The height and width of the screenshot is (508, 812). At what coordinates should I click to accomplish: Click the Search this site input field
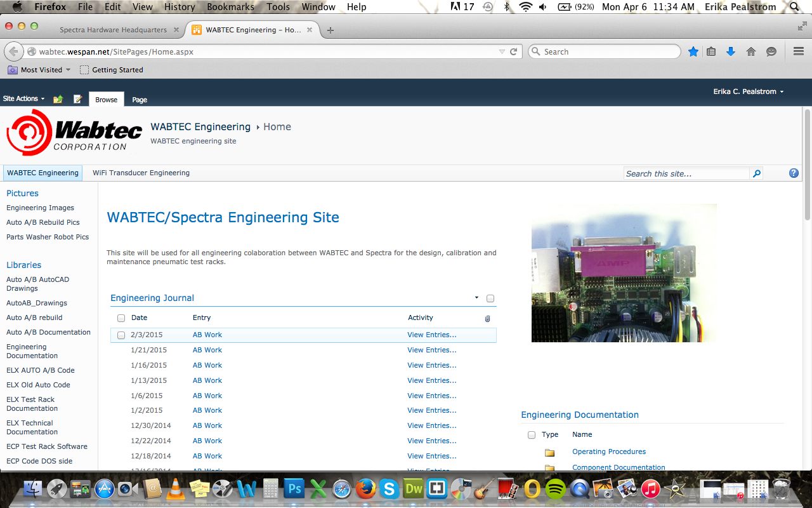pos(687,173)
